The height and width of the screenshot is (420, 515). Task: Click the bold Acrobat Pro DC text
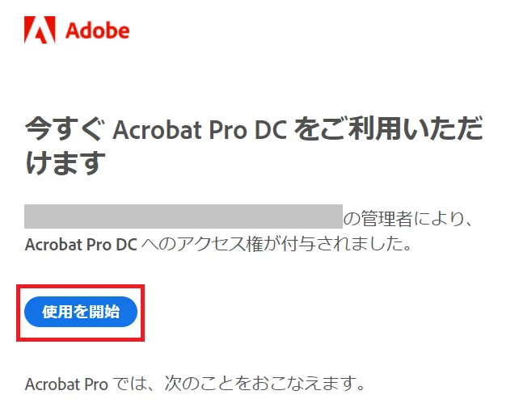[81, 245]
